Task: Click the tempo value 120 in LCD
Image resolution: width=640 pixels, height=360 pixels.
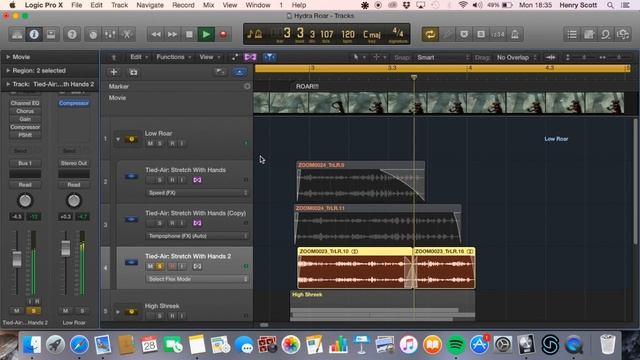Action: coord(348,34)
